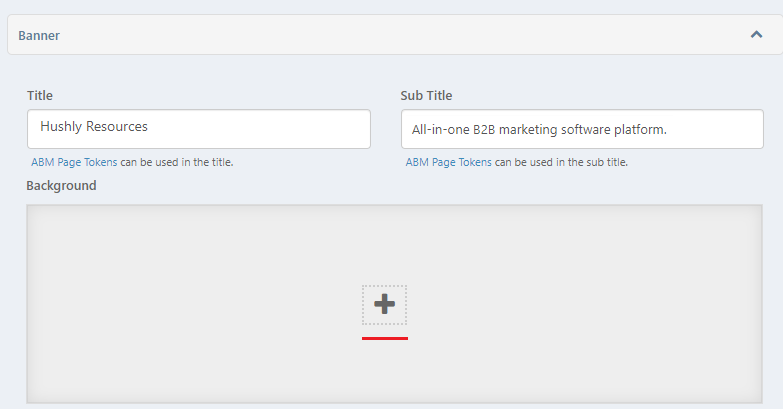The image size is (783, 409).
Task: Click the Background label
Action: point(61,185)
